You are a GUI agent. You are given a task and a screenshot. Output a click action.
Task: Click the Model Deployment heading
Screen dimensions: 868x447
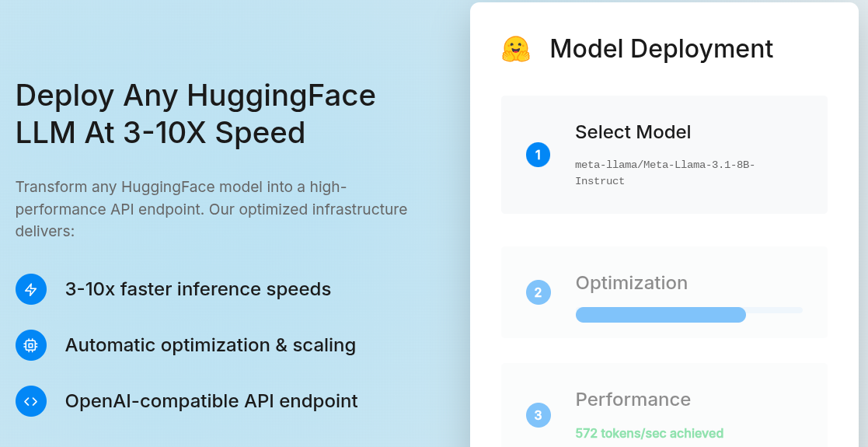[661, 49]
